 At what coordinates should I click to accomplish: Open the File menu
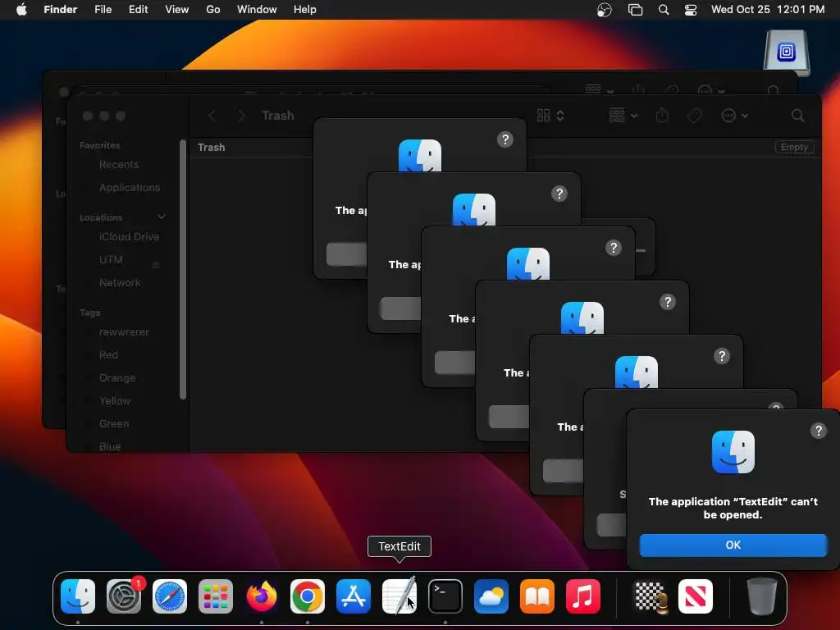(x=103, y=10)
